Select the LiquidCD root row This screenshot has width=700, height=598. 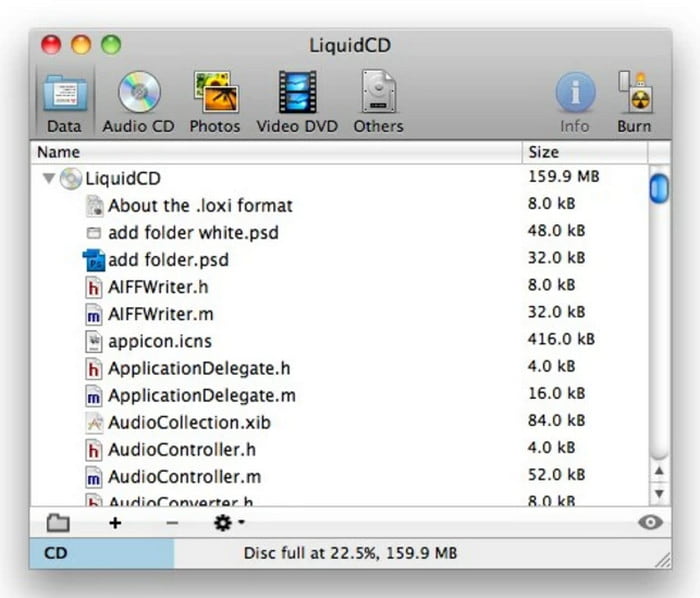pyautogui.click(x=339, y=179)
